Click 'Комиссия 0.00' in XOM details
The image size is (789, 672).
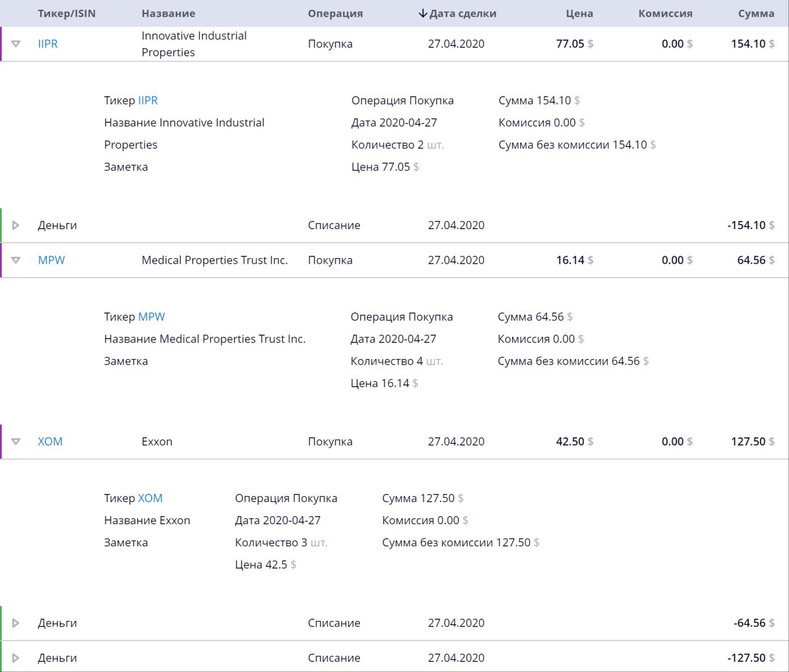click(425, 520)
